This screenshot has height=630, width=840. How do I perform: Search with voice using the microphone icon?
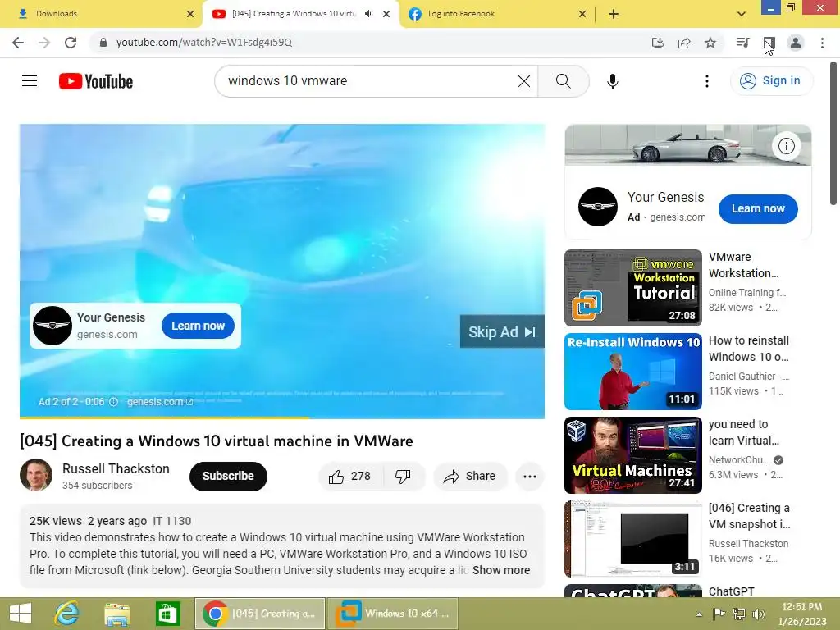[612, 81]
